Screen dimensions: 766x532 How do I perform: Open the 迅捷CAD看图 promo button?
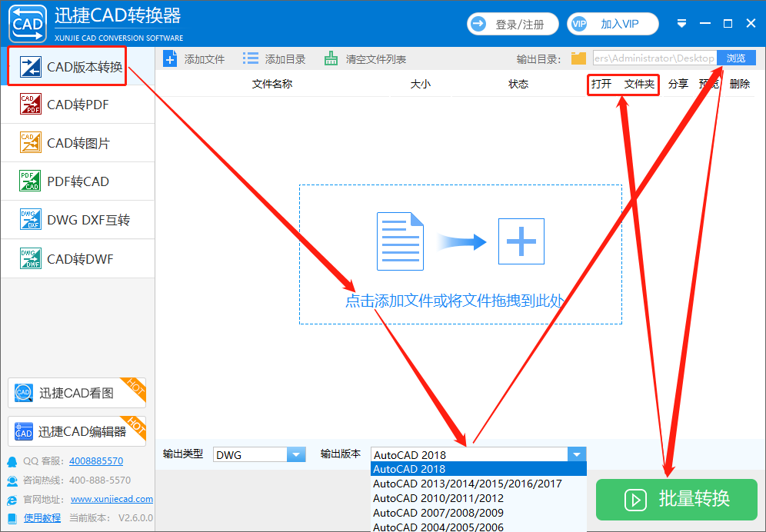click(x=77, y=393)
